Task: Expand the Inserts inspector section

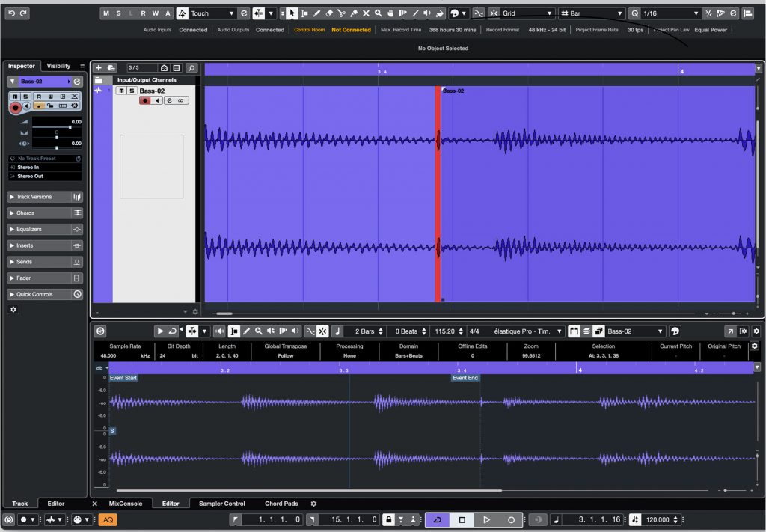Action: coord(45,245)
